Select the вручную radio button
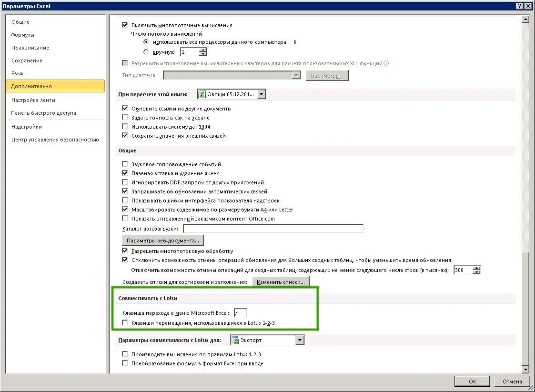535x392 pixels. tap(146, 52)
